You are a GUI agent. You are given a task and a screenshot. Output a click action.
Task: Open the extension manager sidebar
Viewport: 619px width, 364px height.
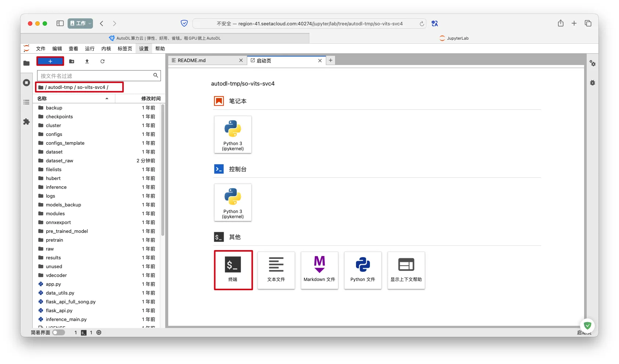[26, 122]
